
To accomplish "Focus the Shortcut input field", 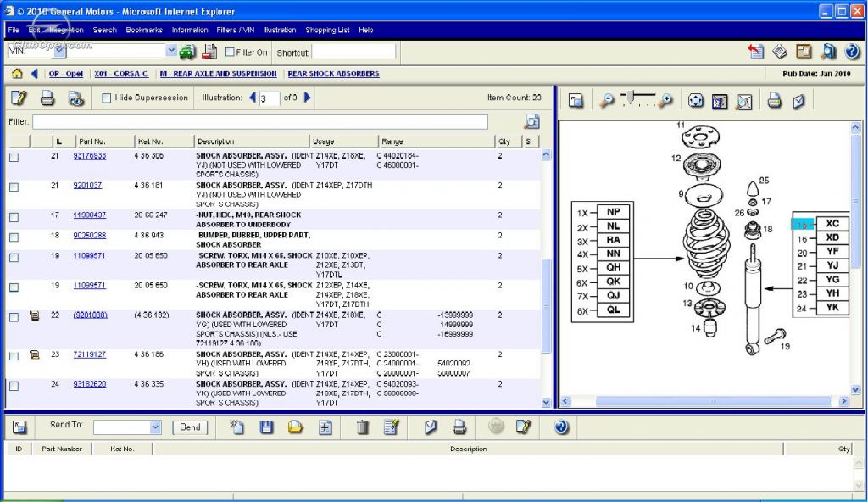I will pyautogui.click(x=353, y=52).
